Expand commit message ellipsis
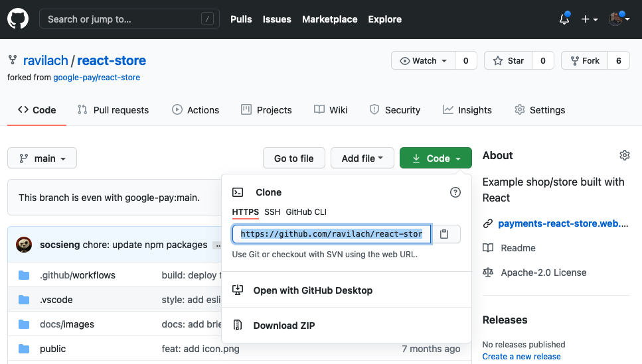642x364 pixels. [217, 245]
